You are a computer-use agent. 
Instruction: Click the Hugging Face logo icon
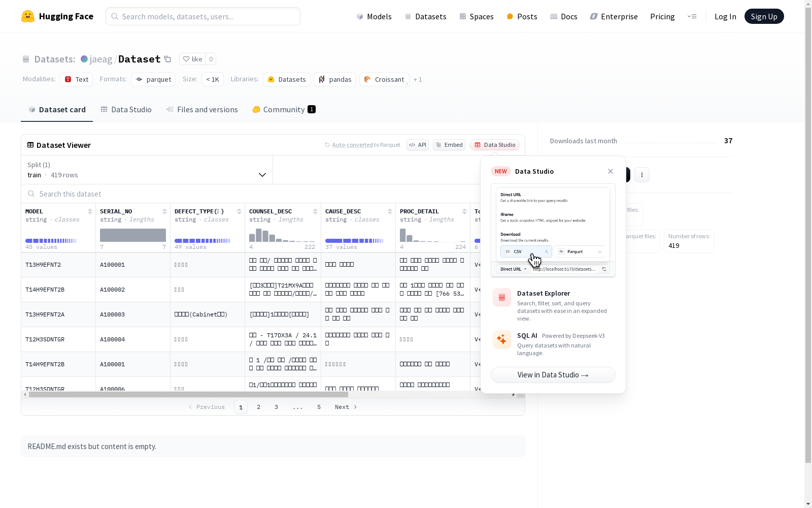point(28,16)
